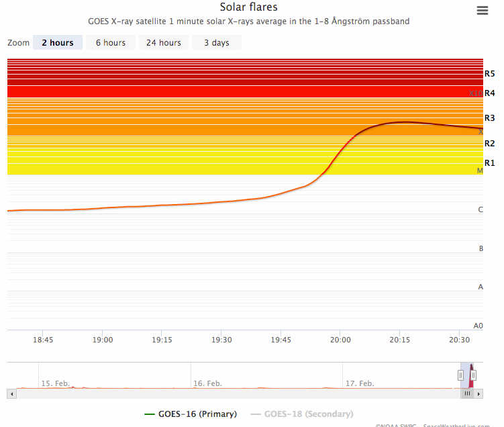Click the 17. Feb. label in navigator
The width and height of the screenshot is (504, 427).
pos(360,383)
